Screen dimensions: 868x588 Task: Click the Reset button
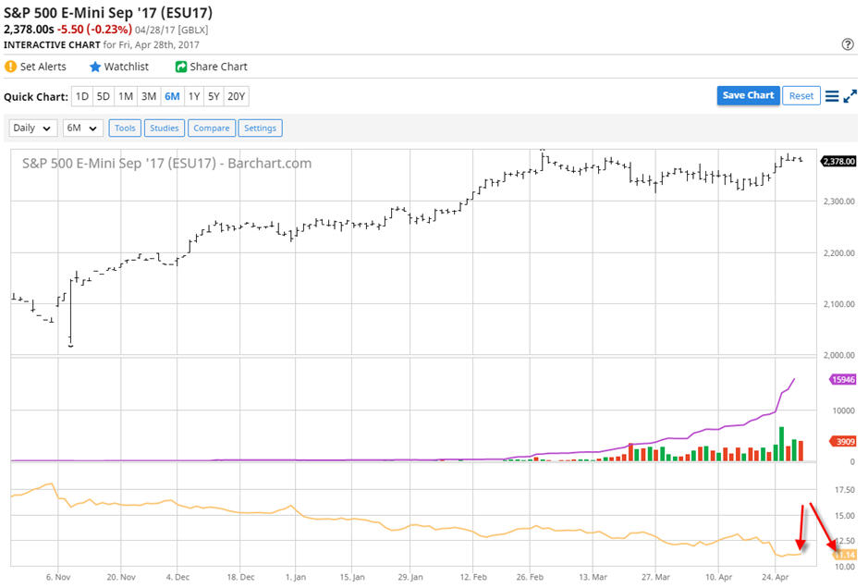801,96
